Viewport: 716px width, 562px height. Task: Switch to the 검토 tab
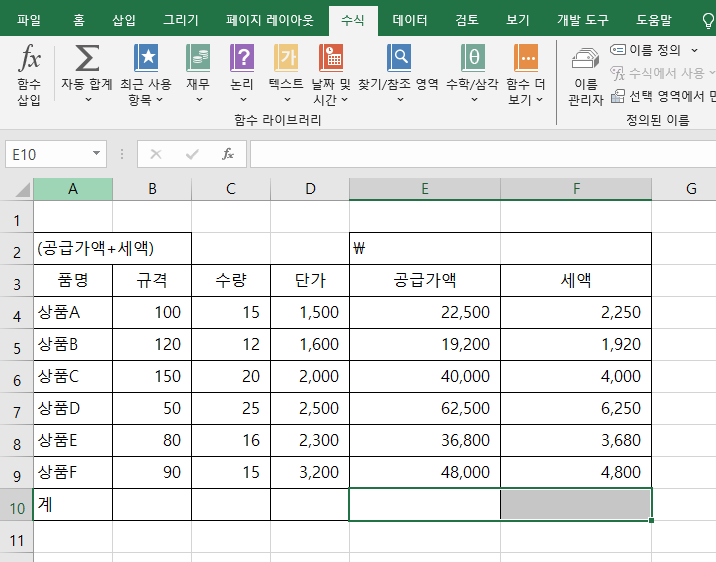coord(467,20)
